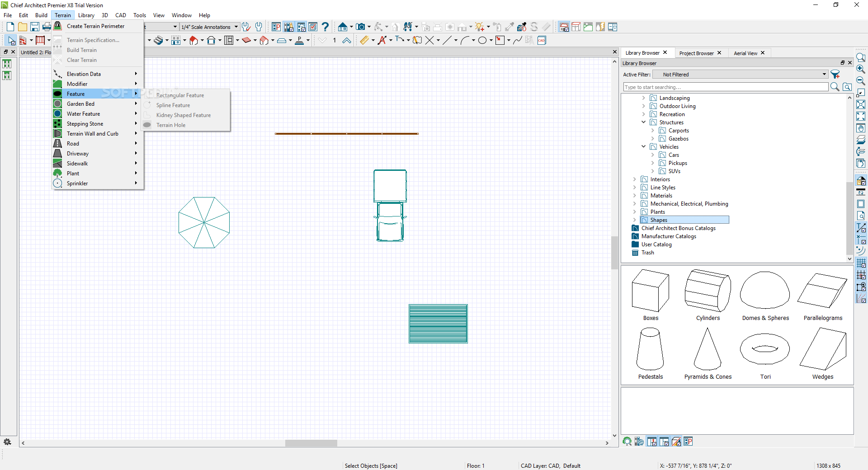This screenshot has height=470, width=868.
Task: Click the Save disk icon
Action: click(x=34, y=27)
